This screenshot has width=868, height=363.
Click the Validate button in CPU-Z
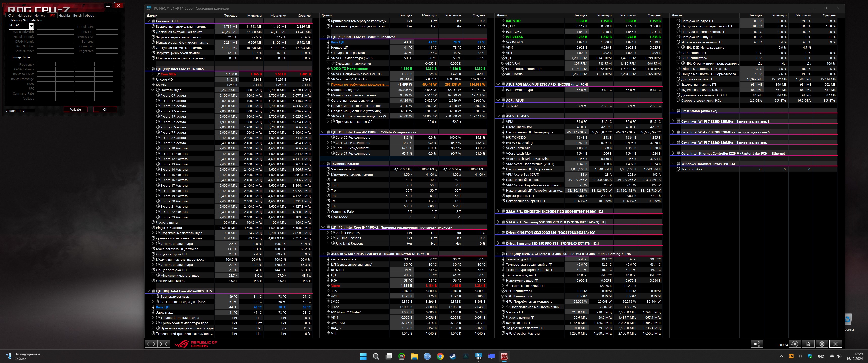[75, 109]
